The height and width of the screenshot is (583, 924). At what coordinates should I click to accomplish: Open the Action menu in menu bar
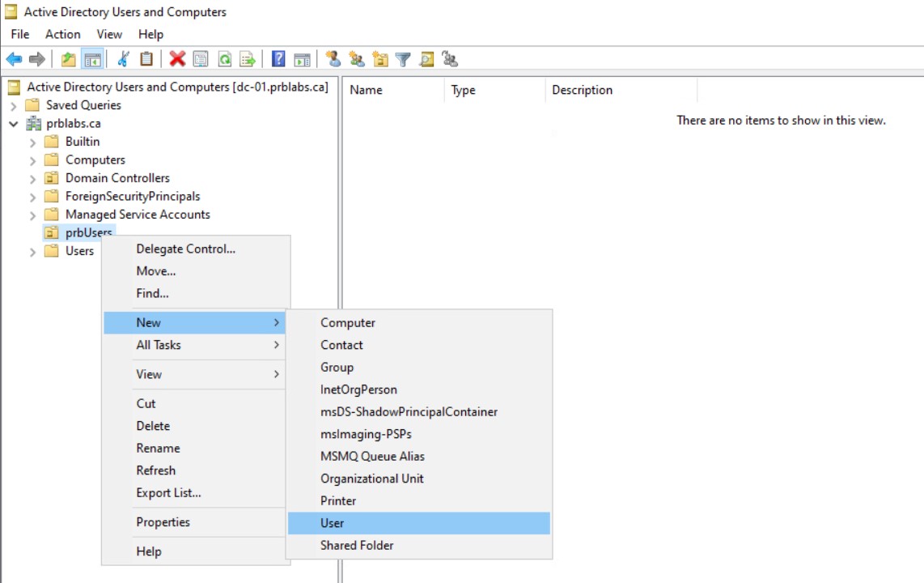coord(62,34)
